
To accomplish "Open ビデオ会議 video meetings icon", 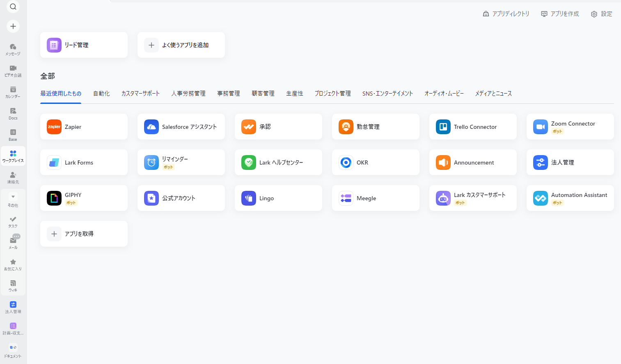I will click(13, 71).
